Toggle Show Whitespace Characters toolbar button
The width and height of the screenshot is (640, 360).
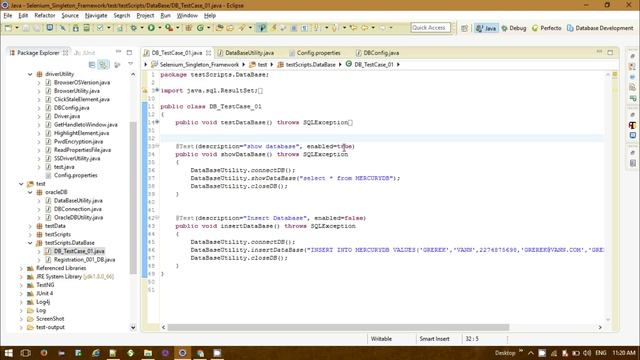pos(304,28)
